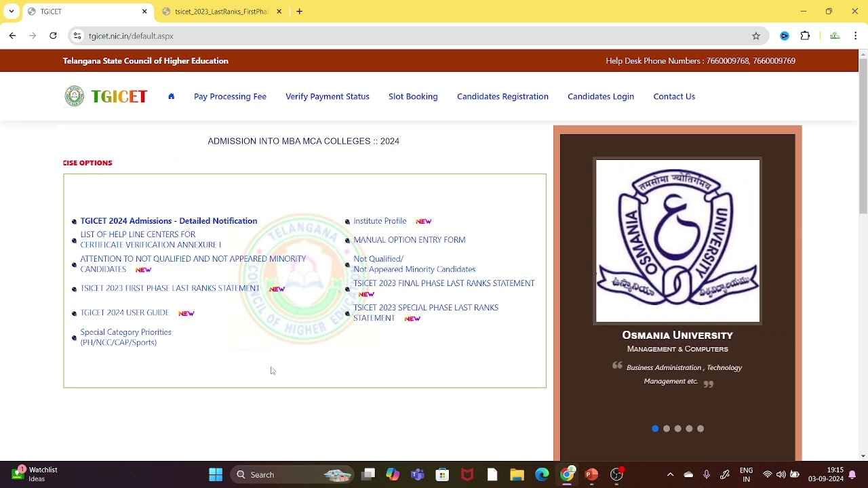Reload the page with refresh icon
The height and width of the screenshot is (488, 868).
(53, 36)
